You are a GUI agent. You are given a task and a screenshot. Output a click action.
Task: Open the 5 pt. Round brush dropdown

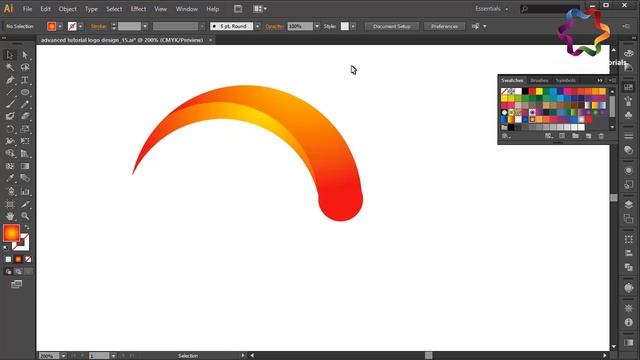point(258,27)
